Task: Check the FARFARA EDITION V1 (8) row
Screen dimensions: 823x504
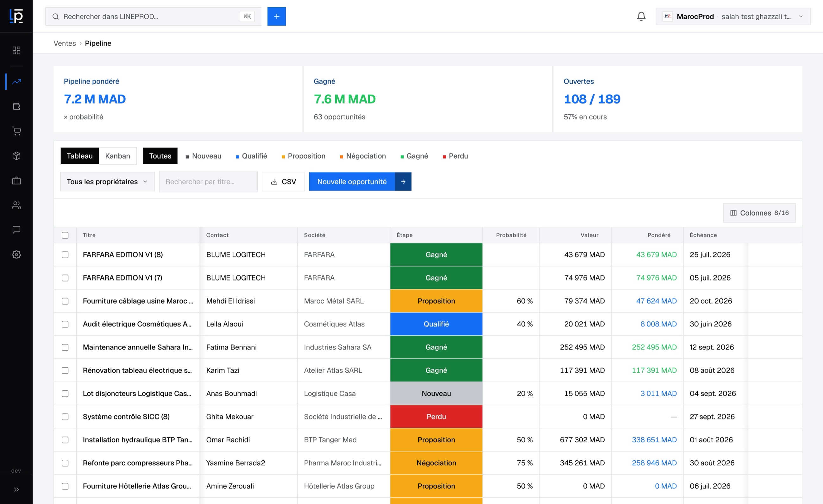Action: [65, 255]
